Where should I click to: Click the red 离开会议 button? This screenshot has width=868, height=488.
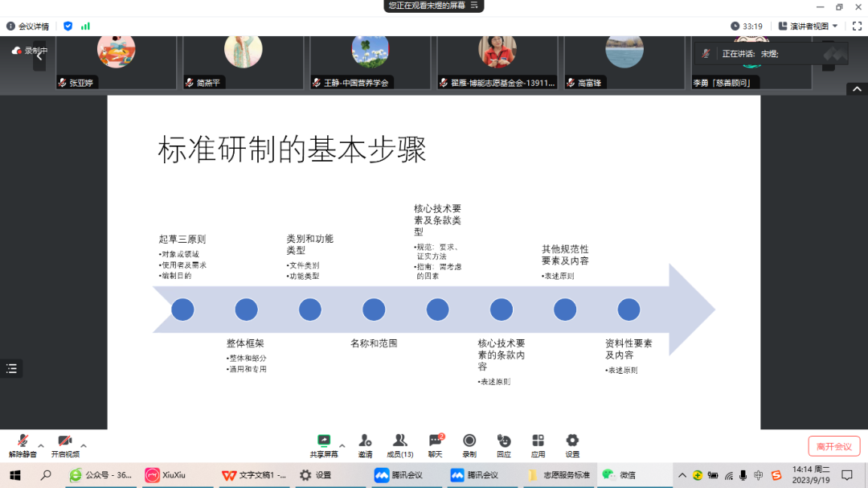click(x=834, y=446)
